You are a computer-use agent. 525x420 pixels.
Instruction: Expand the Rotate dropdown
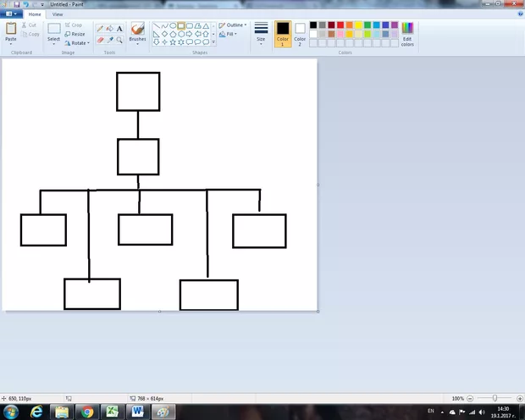coord(77,42)
